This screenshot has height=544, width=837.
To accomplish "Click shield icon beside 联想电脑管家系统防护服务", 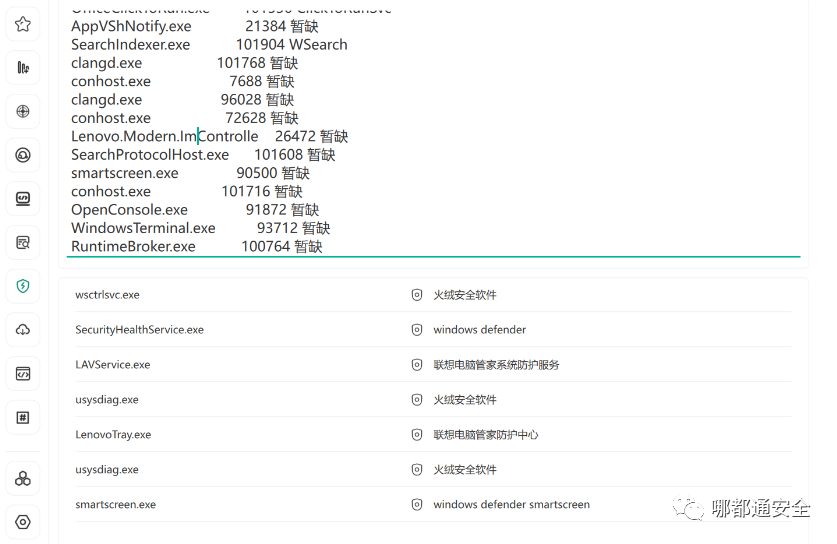I will click(x=417, y=365).
